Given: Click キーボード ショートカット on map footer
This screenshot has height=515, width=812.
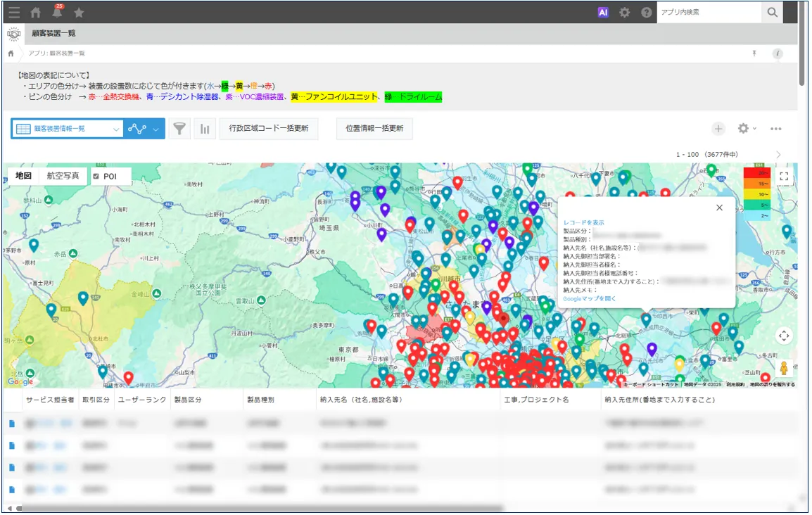Looking at the screenshot, I should click(651, 385).
